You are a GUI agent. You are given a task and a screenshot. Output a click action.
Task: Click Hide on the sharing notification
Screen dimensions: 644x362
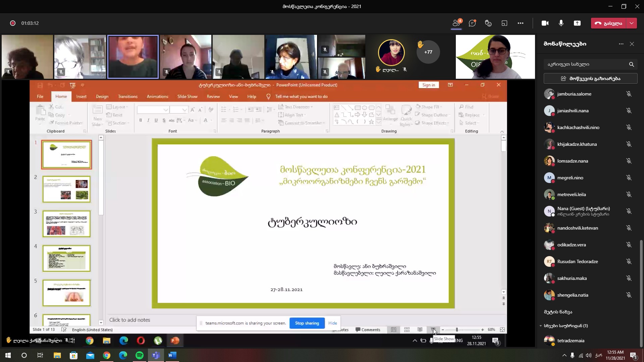(x=333, y=323)
